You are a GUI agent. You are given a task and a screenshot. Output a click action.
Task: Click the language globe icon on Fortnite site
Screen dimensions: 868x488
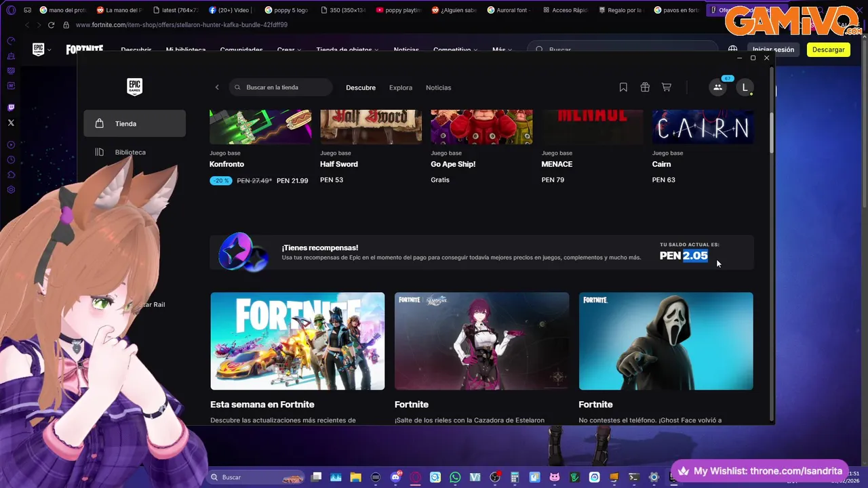pyautogui.click(x=732, y=49)
